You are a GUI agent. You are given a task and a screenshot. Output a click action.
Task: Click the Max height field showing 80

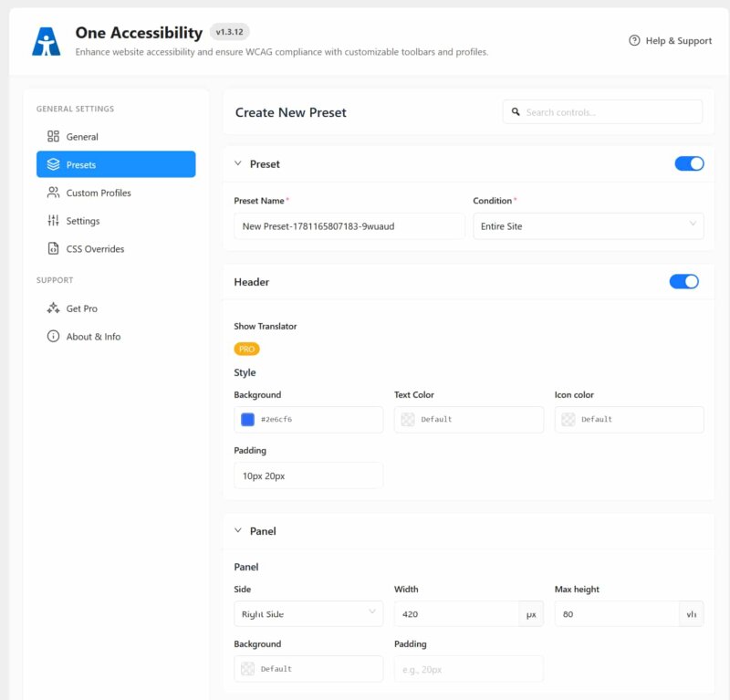[617, 614]
